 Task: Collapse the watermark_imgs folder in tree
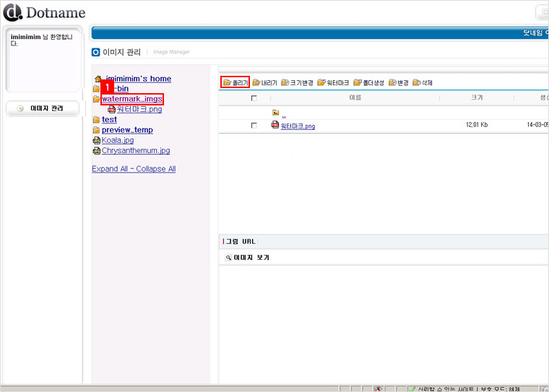pos(96,99)
